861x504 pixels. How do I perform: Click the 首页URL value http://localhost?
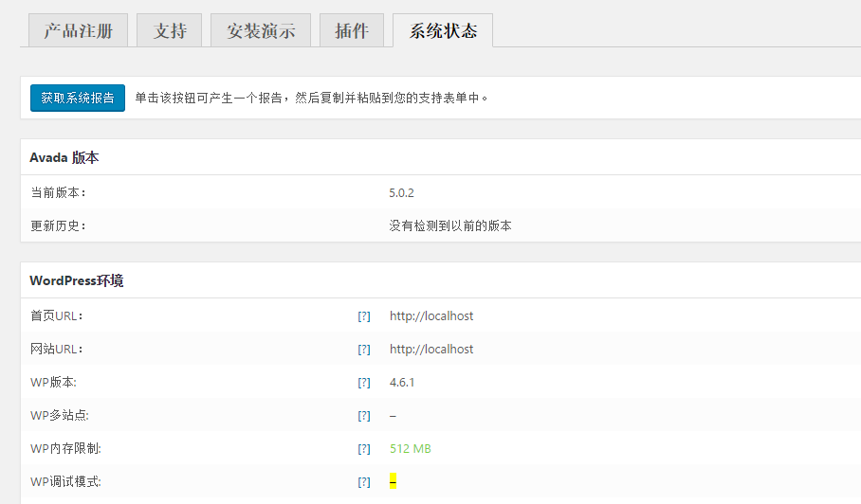[x=431, y=316]
